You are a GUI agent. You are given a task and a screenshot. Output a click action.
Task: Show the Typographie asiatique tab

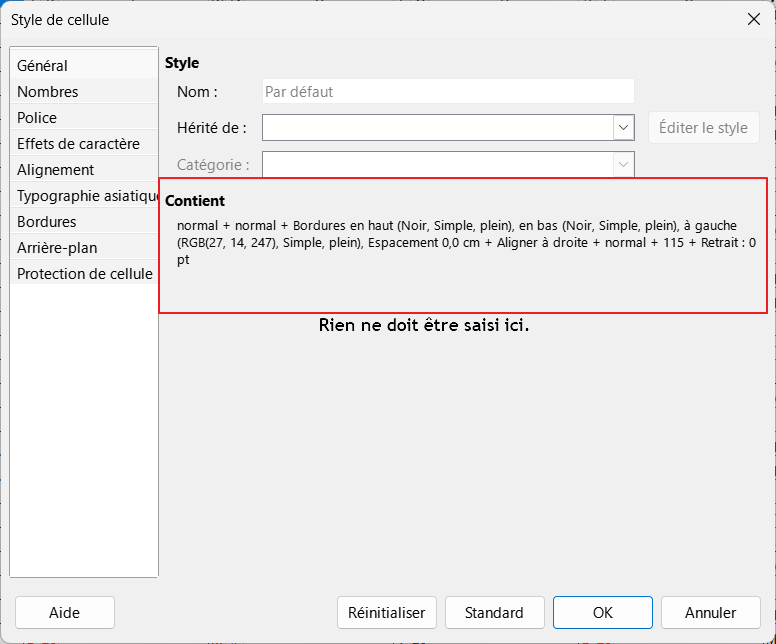86,196
